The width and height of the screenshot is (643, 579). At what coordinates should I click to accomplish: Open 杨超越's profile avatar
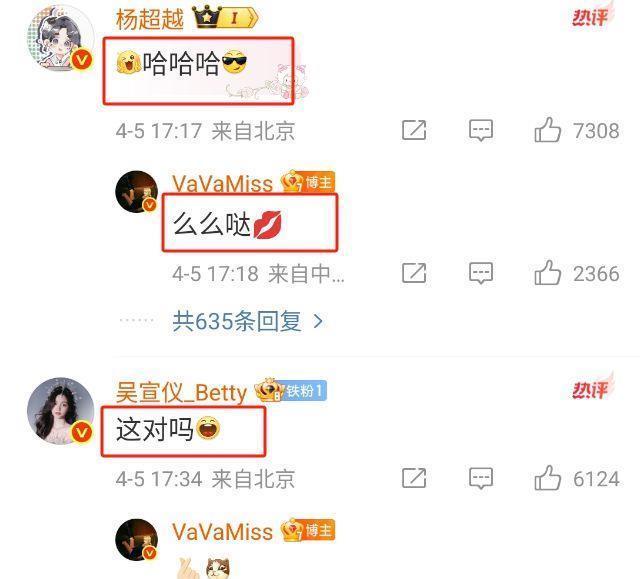pyautogui.click(x=60, y=38)
